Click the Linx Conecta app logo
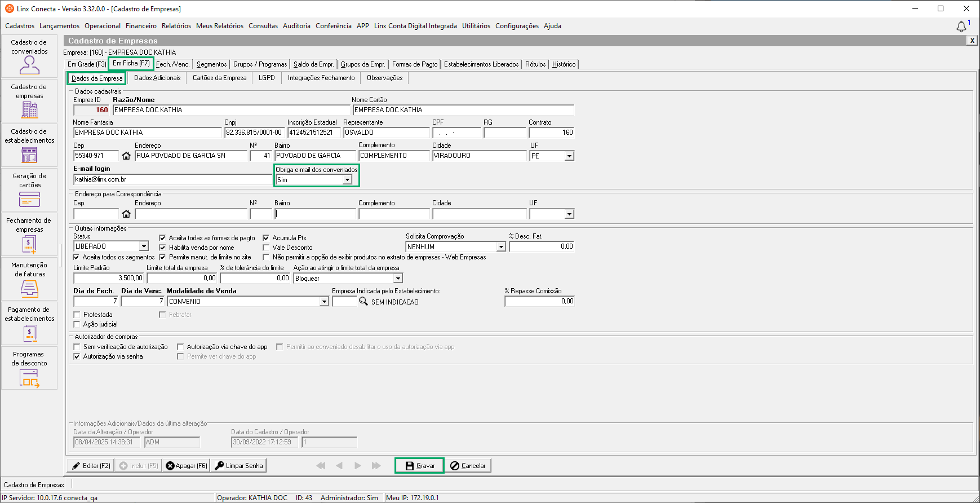980x503 pixels. 10,8
